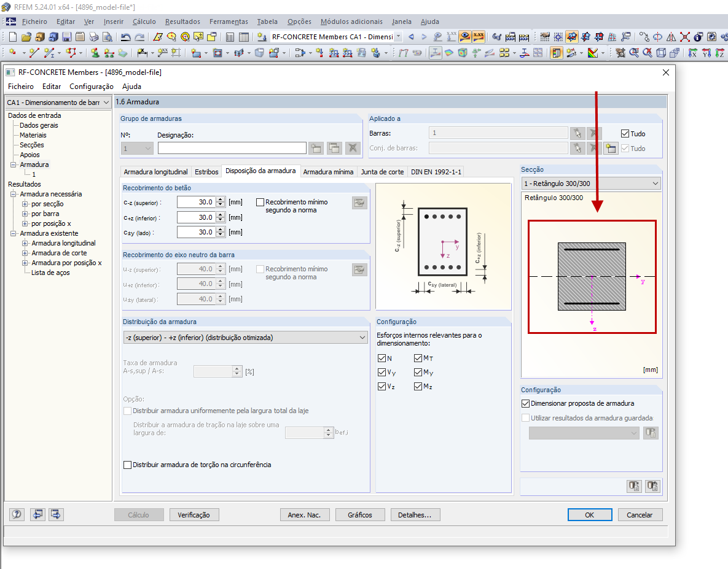Pick members graphically next to Barras
The width and height of the screenshot is (728, 569).
pyautogui.click(x=577, y=133)
